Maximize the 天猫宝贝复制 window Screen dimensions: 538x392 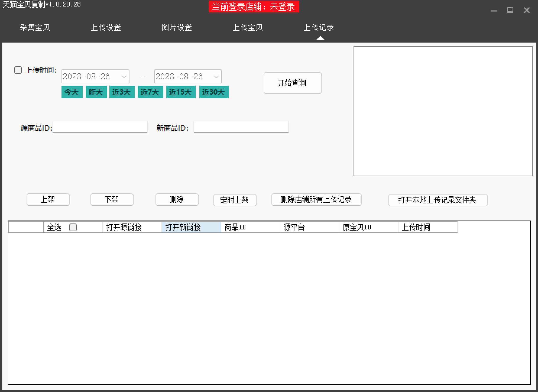point(510,10)
